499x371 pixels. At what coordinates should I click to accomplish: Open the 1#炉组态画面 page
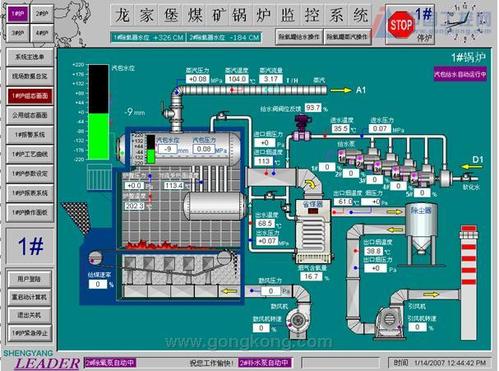30,96
